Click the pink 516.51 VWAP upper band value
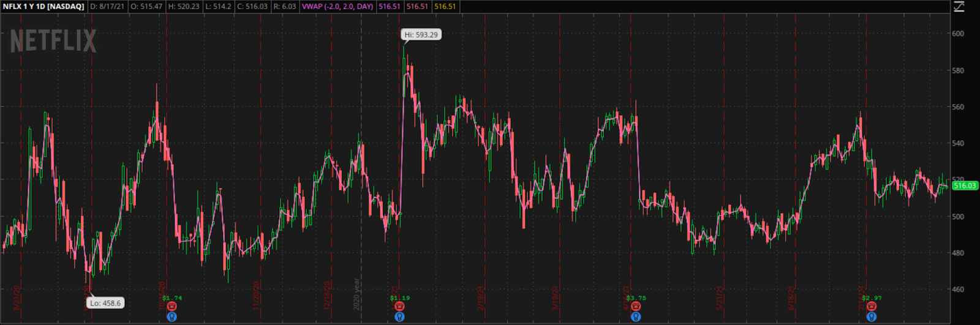Screen dimensions: 980x325 (x=417, y=7)
